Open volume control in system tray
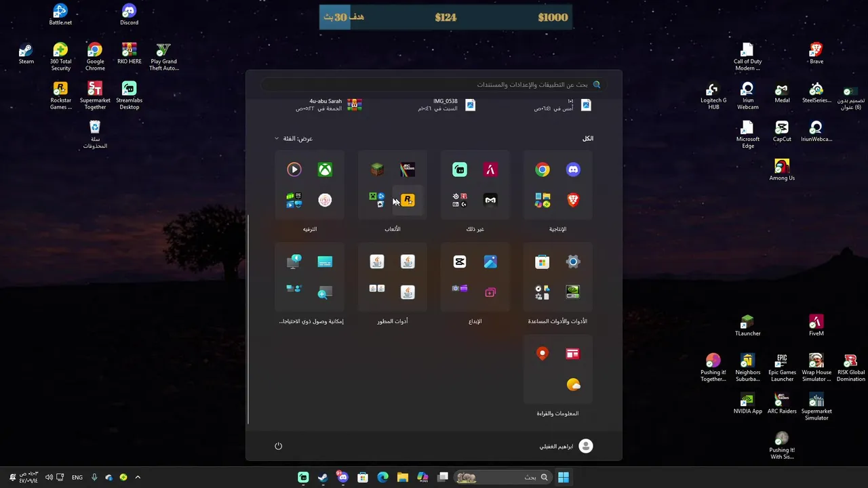The image size is (868, 488). (49, 477)
